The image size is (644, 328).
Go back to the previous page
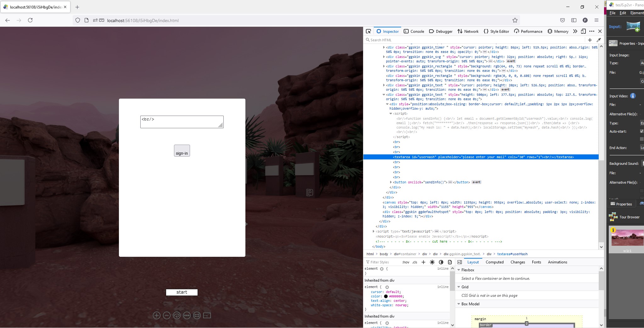[8, 20]
